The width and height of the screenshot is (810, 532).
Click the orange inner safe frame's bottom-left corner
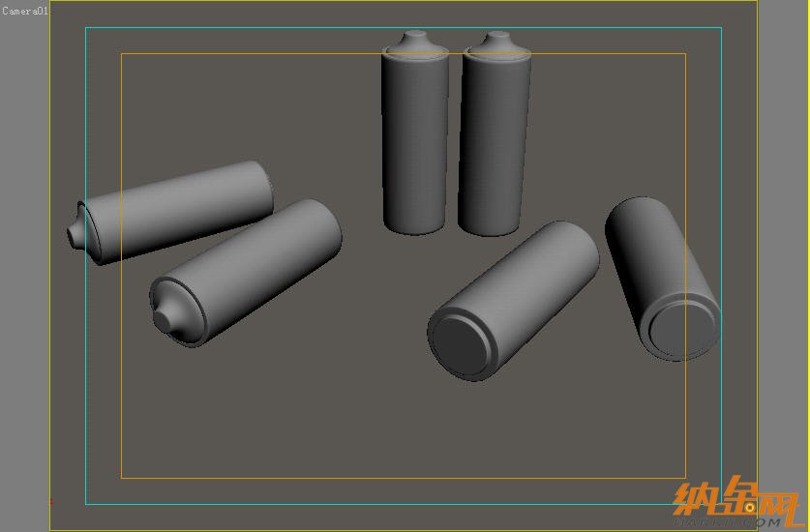click(121, 477)
